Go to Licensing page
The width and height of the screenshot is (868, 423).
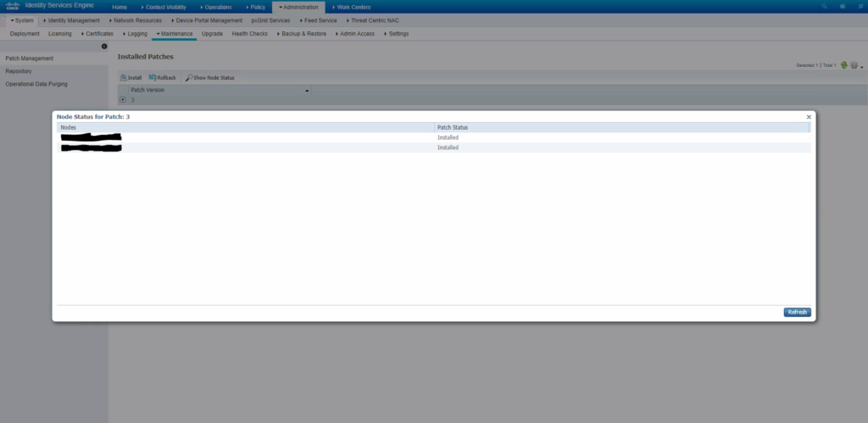pyautogui.click(x=60, y=34)
